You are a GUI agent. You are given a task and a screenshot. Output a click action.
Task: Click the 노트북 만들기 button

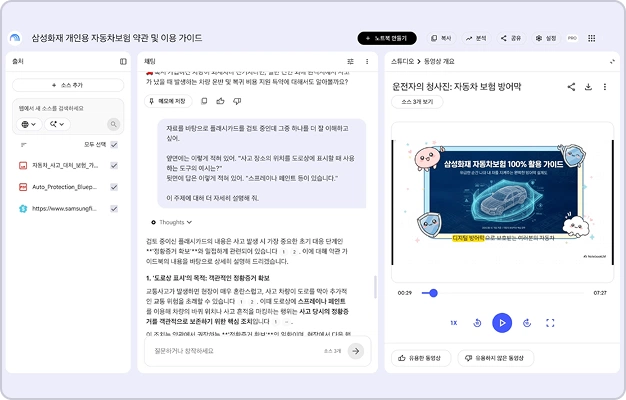pos(387,38)
